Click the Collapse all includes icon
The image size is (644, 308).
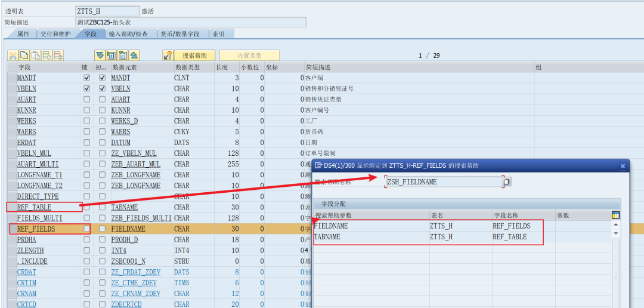[x=134, y=56]
